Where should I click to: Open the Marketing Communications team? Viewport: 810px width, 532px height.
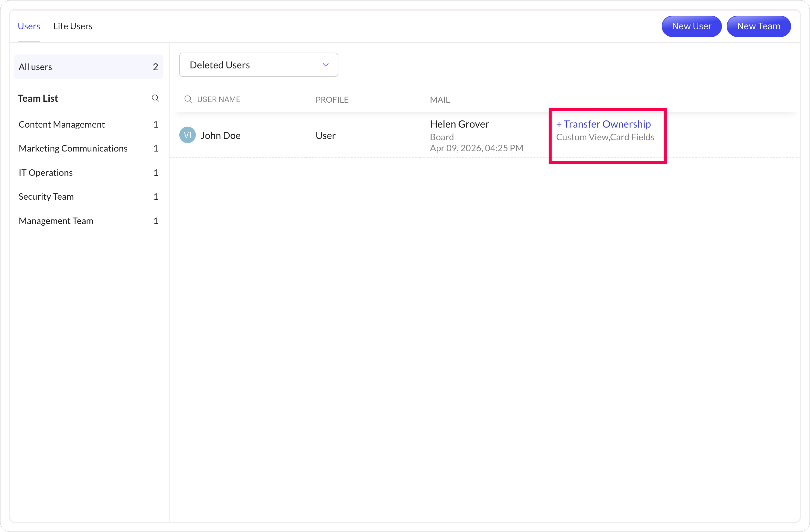73,148
